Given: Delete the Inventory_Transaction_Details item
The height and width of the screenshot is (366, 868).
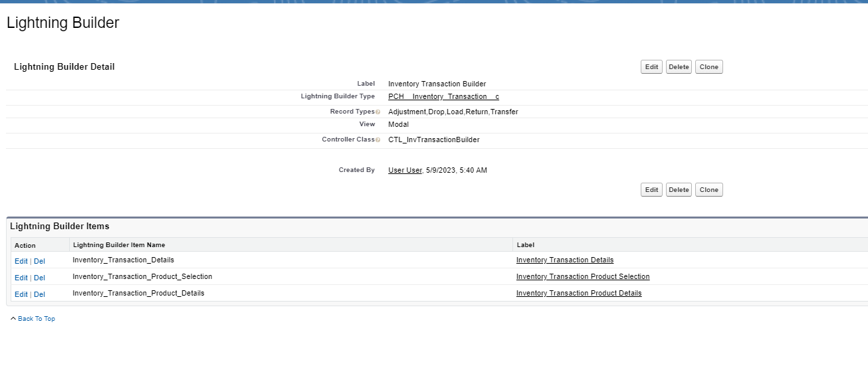Looking at the screenshot, I should pos(39,261).
